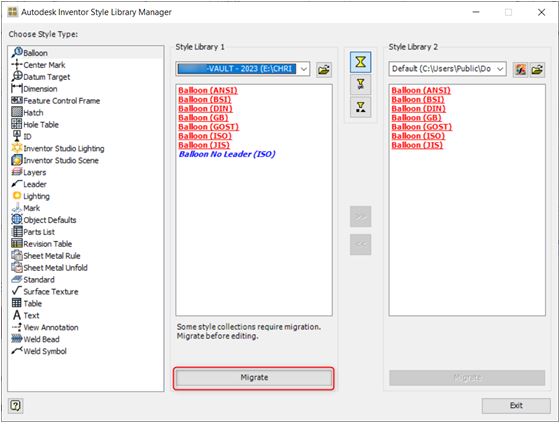Screen dimensions: 560x424
Task: Select Balloon (GB) in Style Library 2
Action: coord(416,118)
